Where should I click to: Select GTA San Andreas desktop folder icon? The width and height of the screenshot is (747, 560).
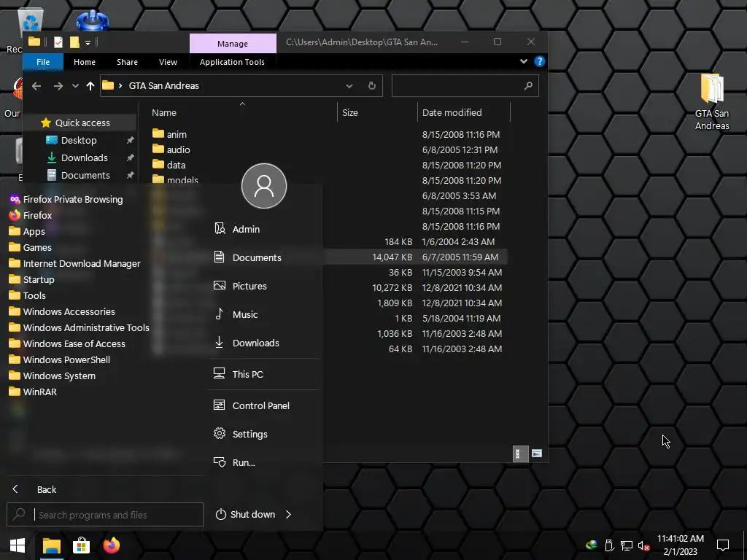click(x=712, y=102)
